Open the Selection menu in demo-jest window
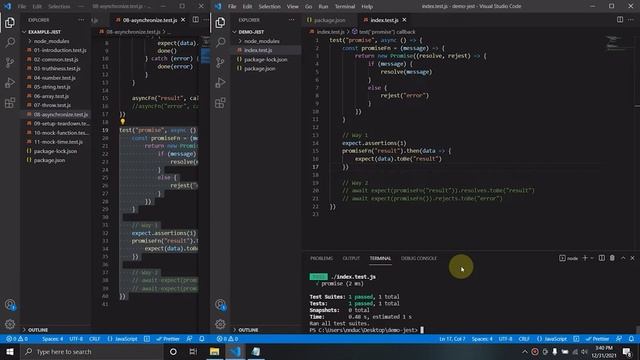640x360 pixels. click(269, 7)
